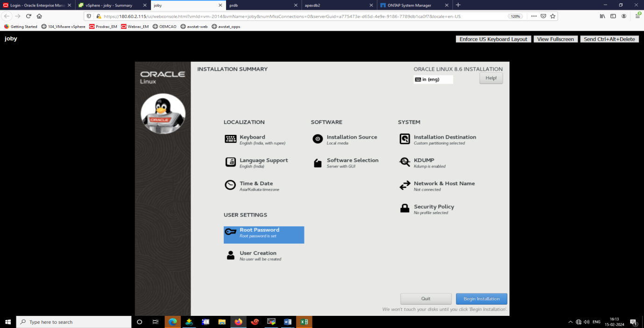644x328 pixels.
Task: Close the prdb browser tab
Action: point(296,5)
